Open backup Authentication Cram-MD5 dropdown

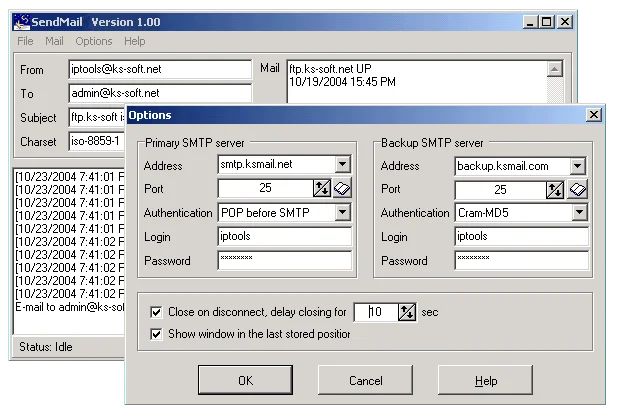click(578, 212)
